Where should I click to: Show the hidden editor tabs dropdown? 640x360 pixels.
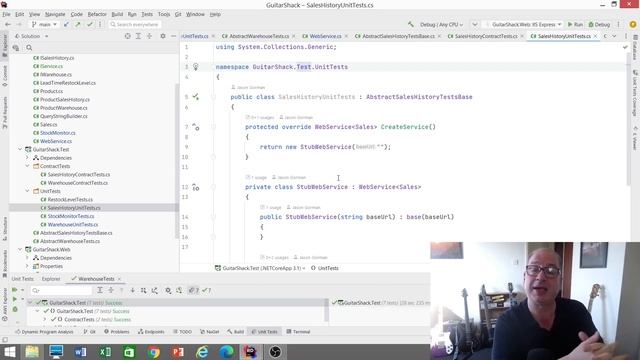pyautogui.click(x=614, y=36)
